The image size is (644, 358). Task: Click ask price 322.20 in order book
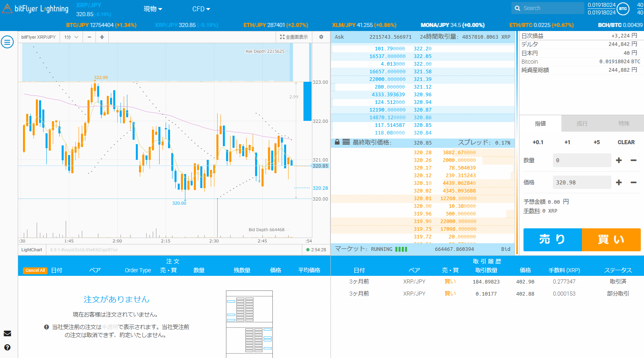point(422,49)
